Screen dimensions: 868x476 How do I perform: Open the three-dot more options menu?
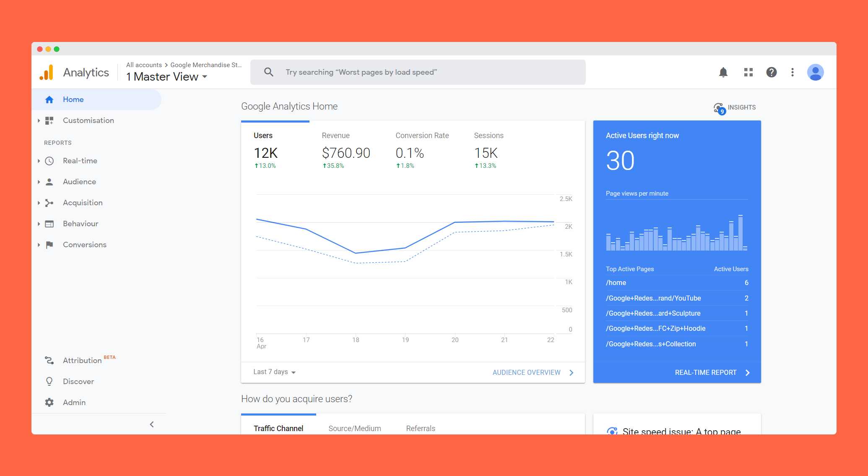[x=792, y=72]
